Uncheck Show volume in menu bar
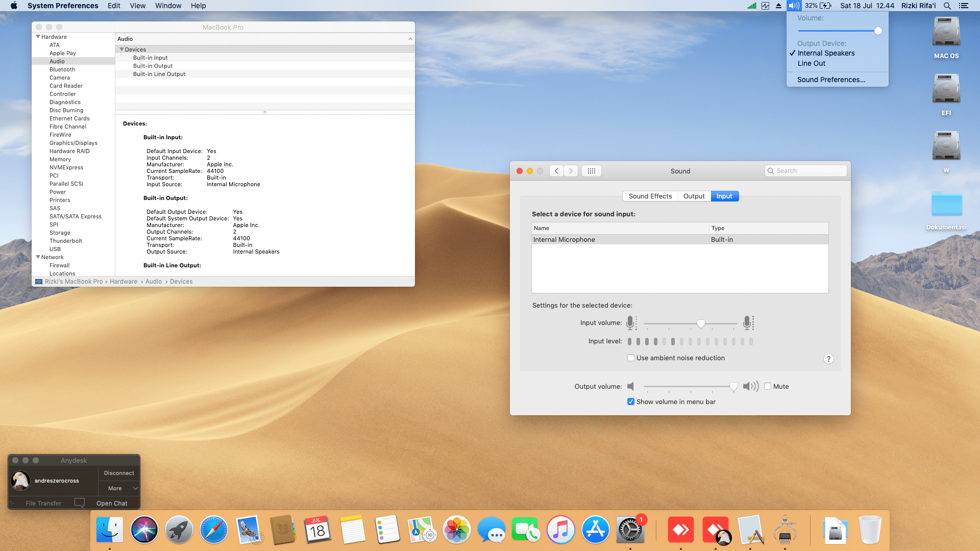This screenshot has width=980, height=551. tap(631, 402)
